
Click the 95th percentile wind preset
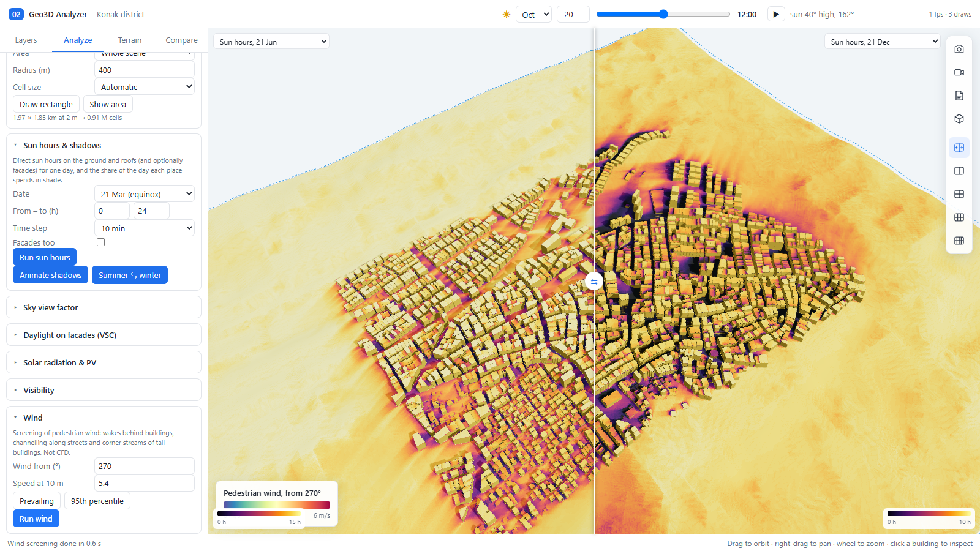tap(97, 501)
